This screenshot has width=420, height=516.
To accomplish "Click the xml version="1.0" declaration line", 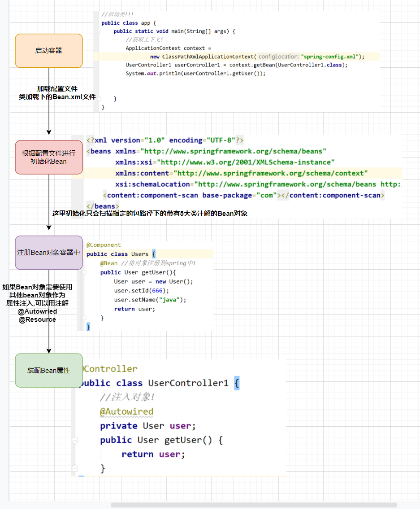I will pyautogui.click(x=165, y=140).
